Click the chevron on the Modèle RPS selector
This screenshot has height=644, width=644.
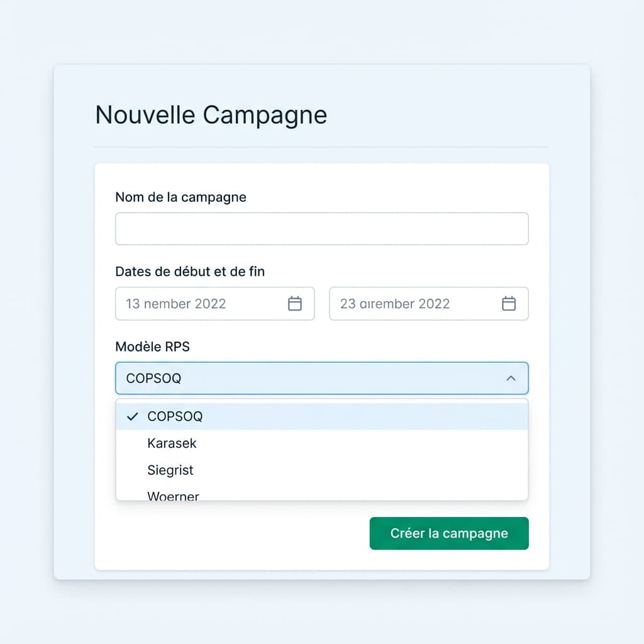tap(512, 378)
